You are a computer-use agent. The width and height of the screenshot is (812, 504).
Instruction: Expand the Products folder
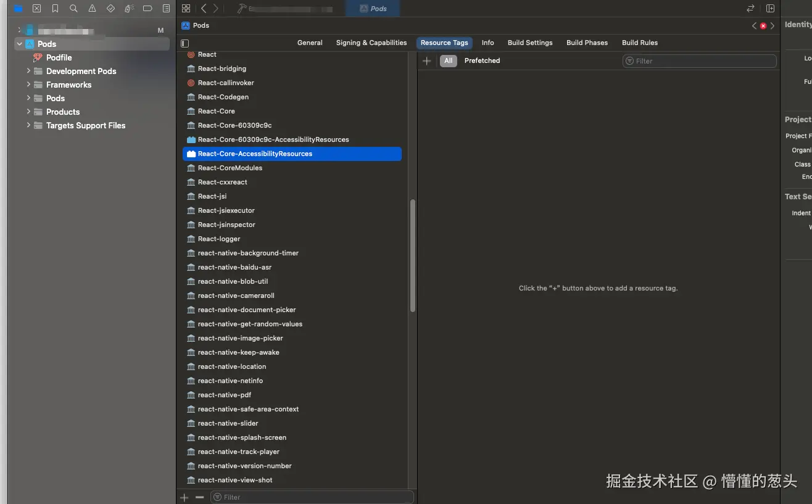tap(28, 112)
